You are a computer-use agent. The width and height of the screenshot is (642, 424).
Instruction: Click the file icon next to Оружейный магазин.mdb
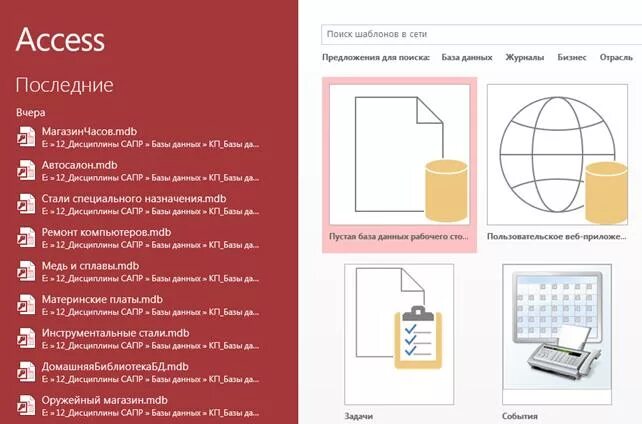pyautogui.click(x=26, y=405)
